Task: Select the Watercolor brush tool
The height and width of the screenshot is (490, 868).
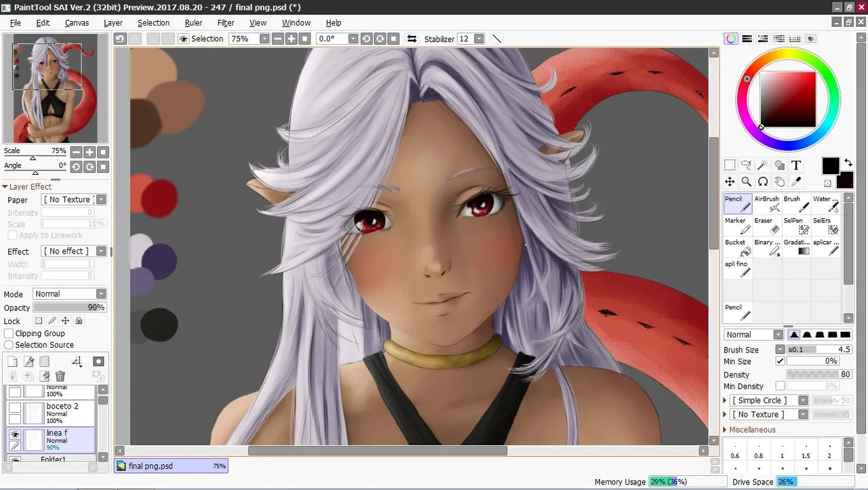Action: point(825,204)
